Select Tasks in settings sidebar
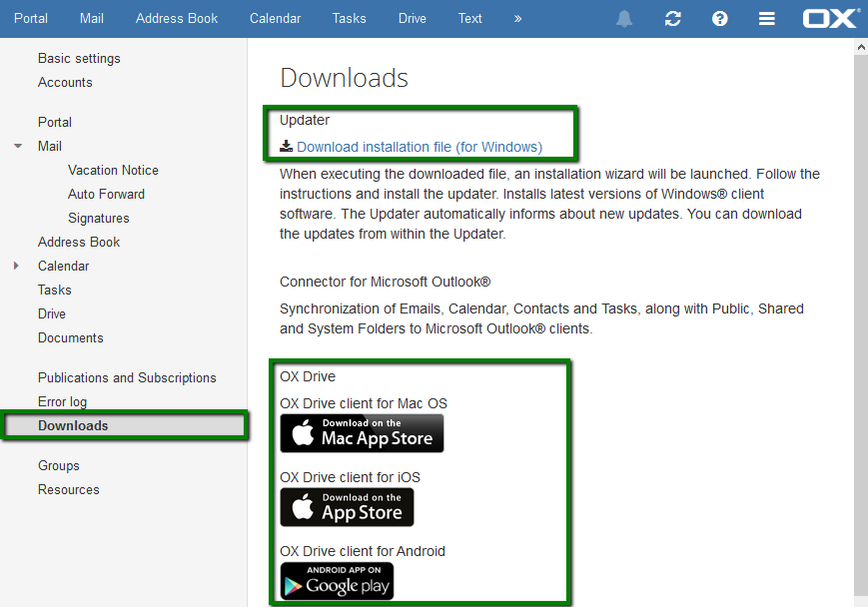 pyautogui.click(x=54, y=290)
